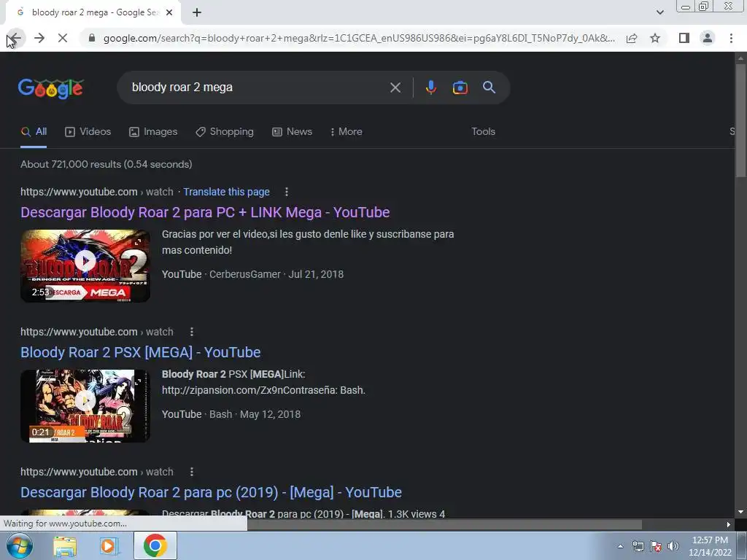
Task: Clear the search box with the X icon
Action: tap(395, 87)
